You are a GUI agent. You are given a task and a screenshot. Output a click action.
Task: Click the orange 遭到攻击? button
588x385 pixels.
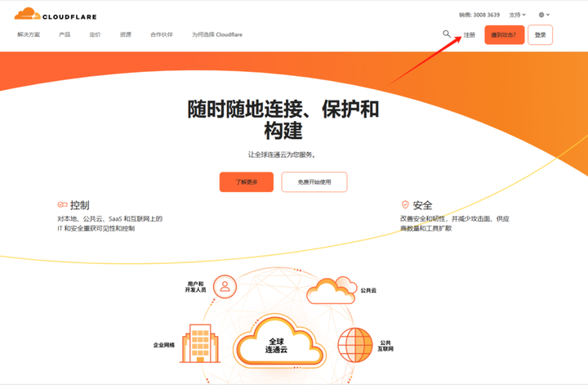[x=505, y=35]
